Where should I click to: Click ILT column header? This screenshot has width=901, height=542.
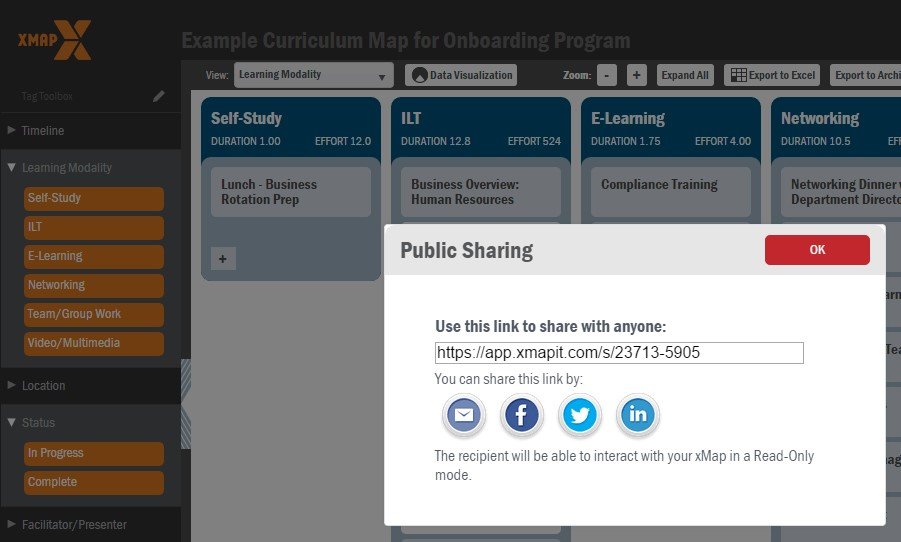click(x=481, y=128)
